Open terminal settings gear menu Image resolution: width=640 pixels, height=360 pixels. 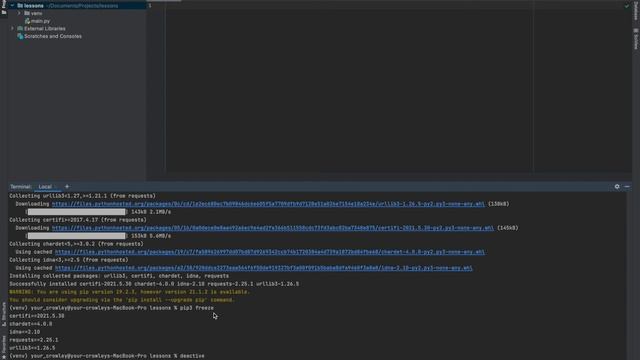tap(617, 187)
